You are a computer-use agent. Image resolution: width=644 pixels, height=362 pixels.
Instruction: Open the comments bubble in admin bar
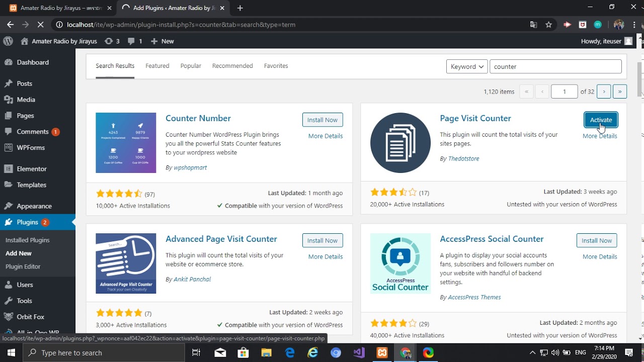[135, 41]
